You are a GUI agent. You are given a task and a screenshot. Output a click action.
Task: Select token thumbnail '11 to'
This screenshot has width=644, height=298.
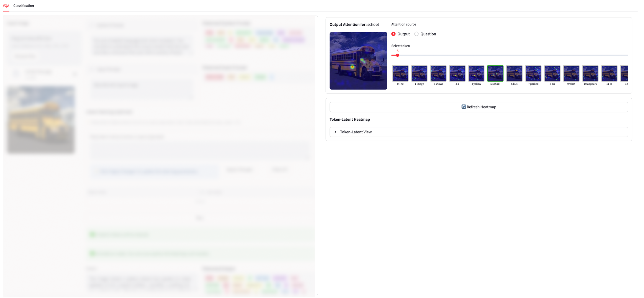pos(609,73)
